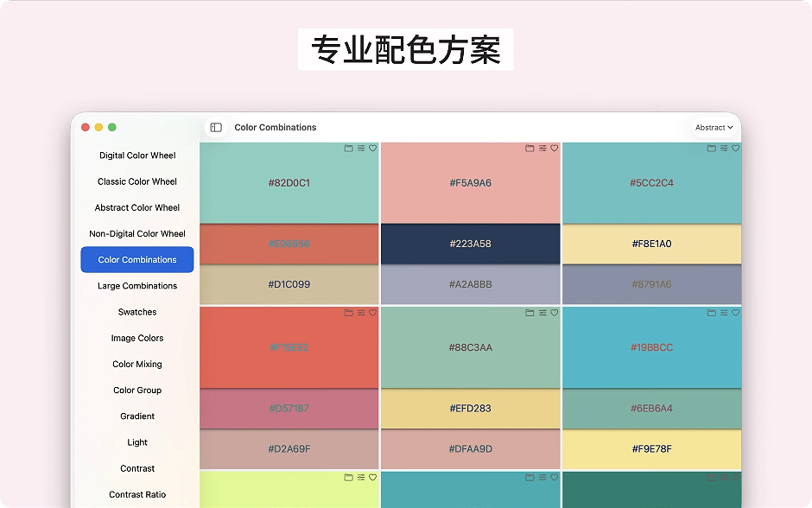Screen dimensions: 812x508
Task: Open adjust sliders icon on #82D0C1 card
Action: 361,149
